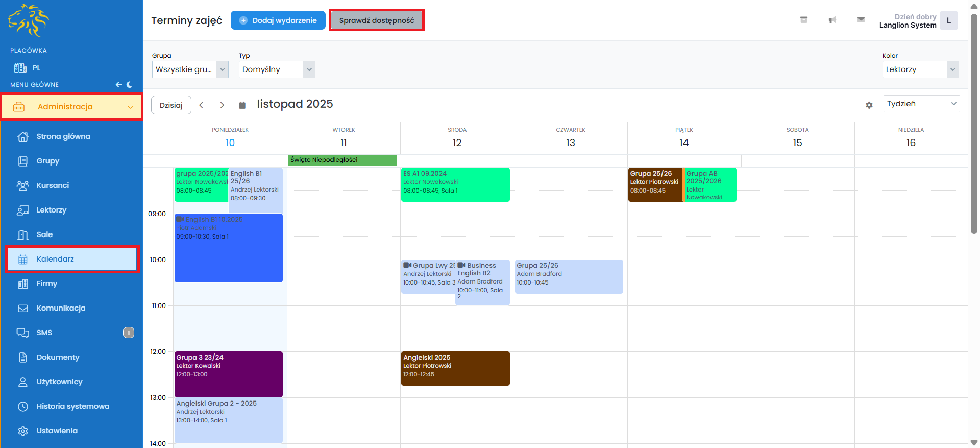Screen dimensions: 980x448
Task: Click the Święto Niepodległości all-day event
Action: 342,160
